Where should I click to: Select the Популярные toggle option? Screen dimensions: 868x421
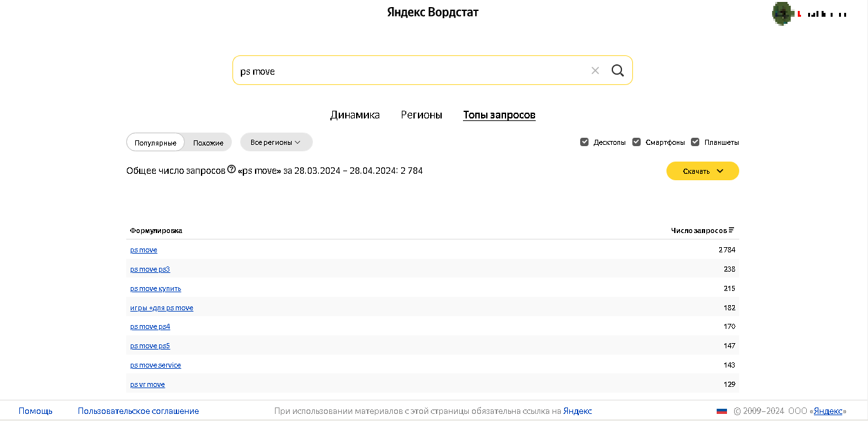[x=155, y=142]
